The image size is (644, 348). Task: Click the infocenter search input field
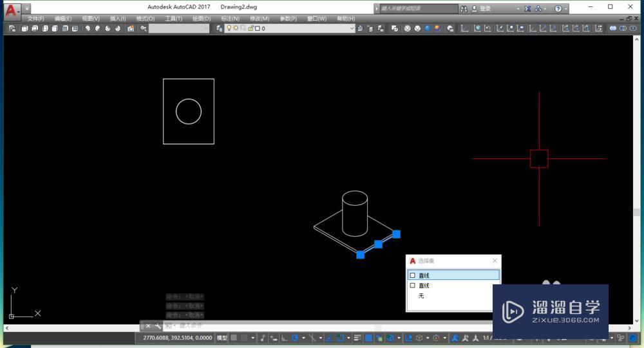tap(419, 8)
